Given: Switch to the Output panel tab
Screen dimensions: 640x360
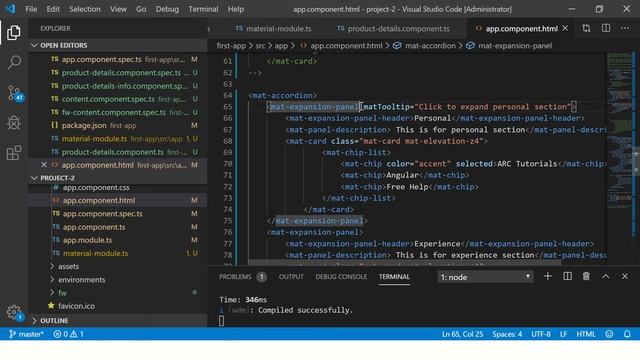Looking at the screenshot, I should tap(291, 277).
